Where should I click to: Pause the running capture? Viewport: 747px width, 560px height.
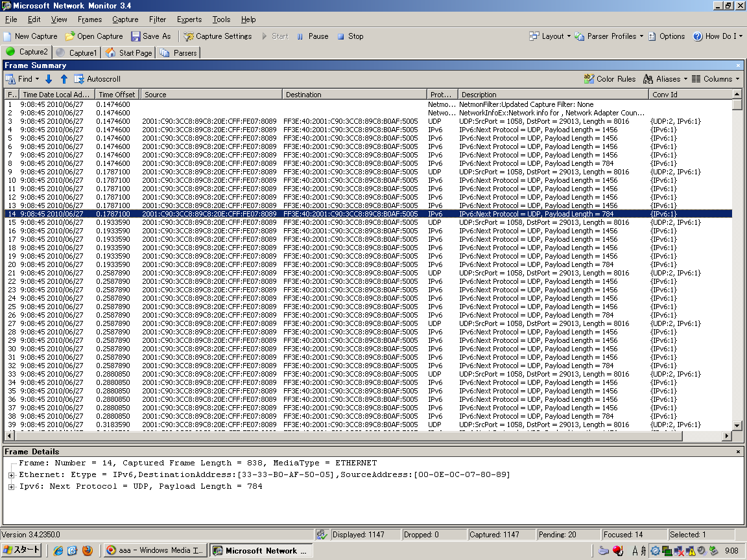[x=313, y=36]
